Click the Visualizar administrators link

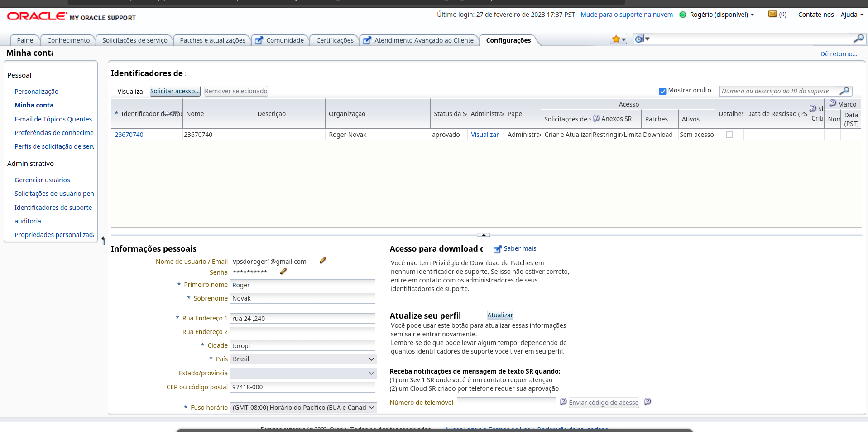coord(484,135)
